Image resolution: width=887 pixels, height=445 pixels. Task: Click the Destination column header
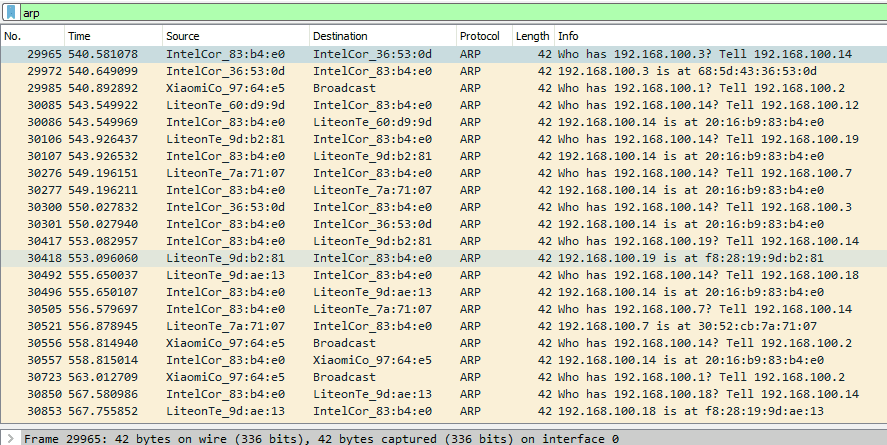380,36
